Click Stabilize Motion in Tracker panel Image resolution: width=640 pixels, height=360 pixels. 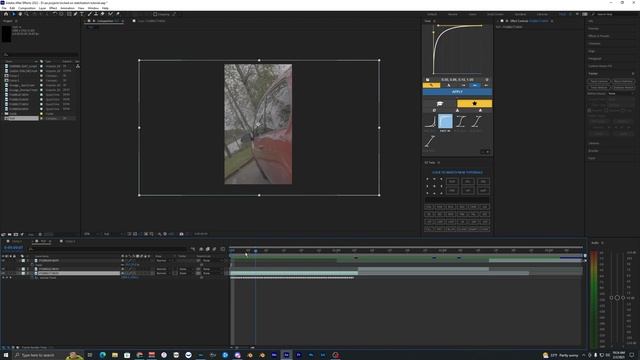point(623,87)
